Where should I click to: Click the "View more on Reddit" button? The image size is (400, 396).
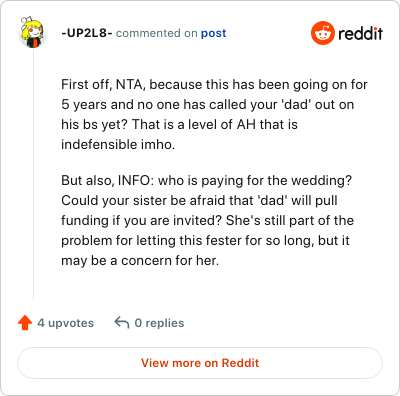coord(200,363)
